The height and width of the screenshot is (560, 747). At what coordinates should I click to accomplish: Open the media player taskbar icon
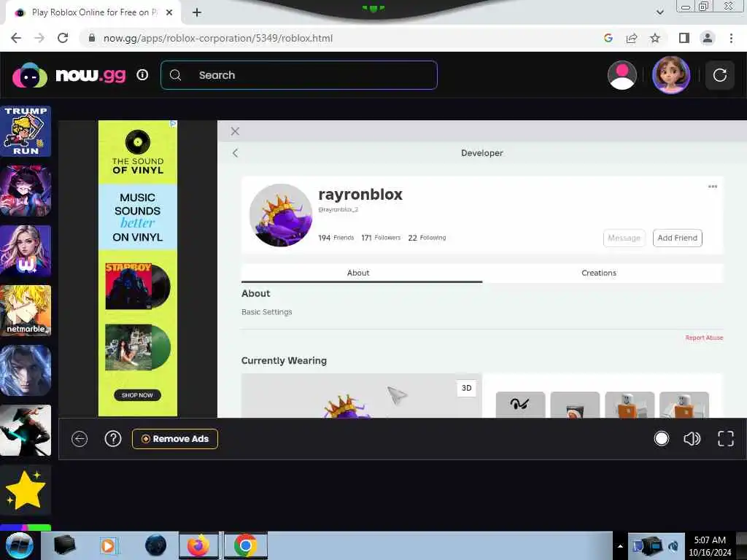point(108,545)
